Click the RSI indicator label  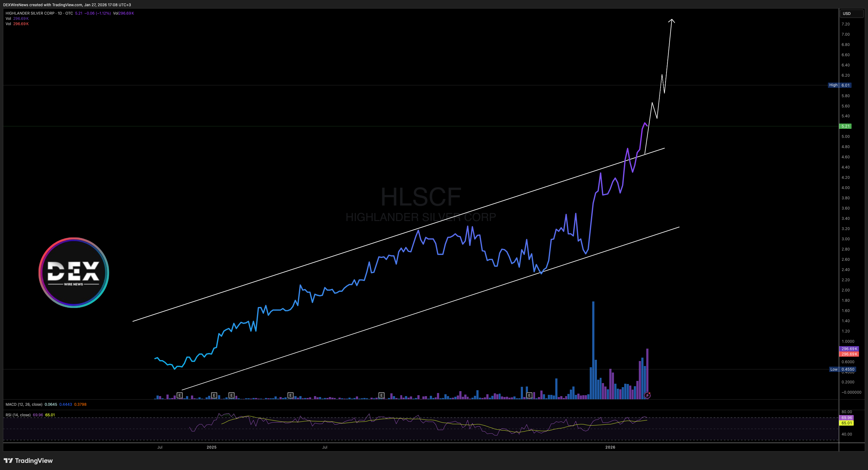[x=18, y=415]
